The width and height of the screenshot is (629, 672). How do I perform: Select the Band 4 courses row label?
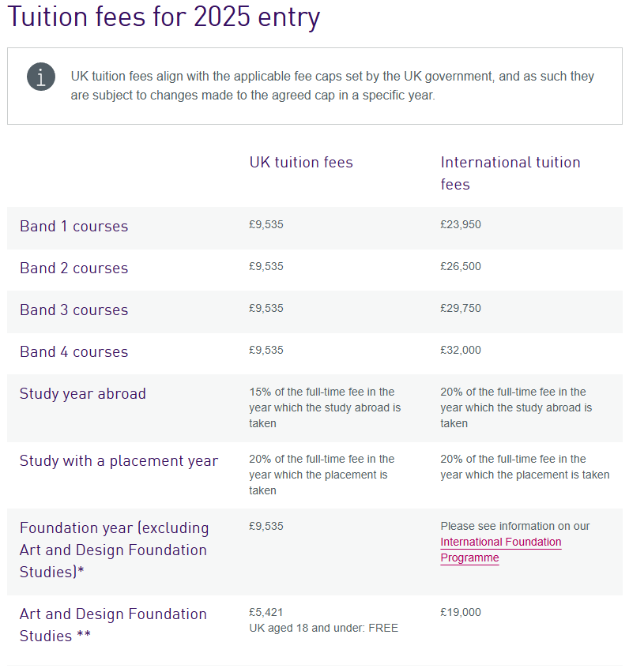[73, 352]
